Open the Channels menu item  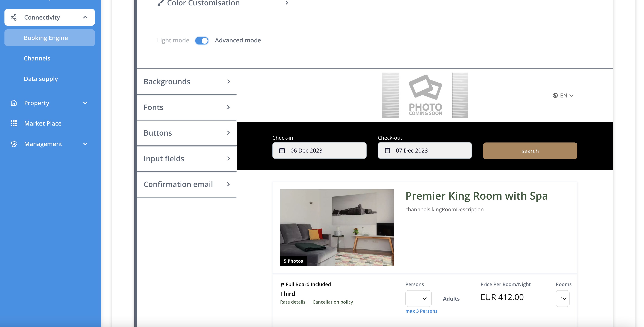coord(37,58)
